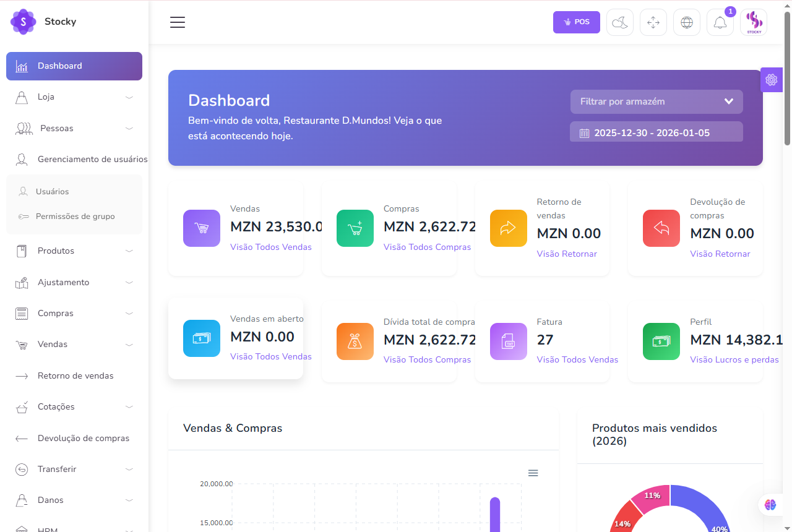Select the Dashboard entry in the sidebar
The image size is (792, 532).
(x=60, y=66)
